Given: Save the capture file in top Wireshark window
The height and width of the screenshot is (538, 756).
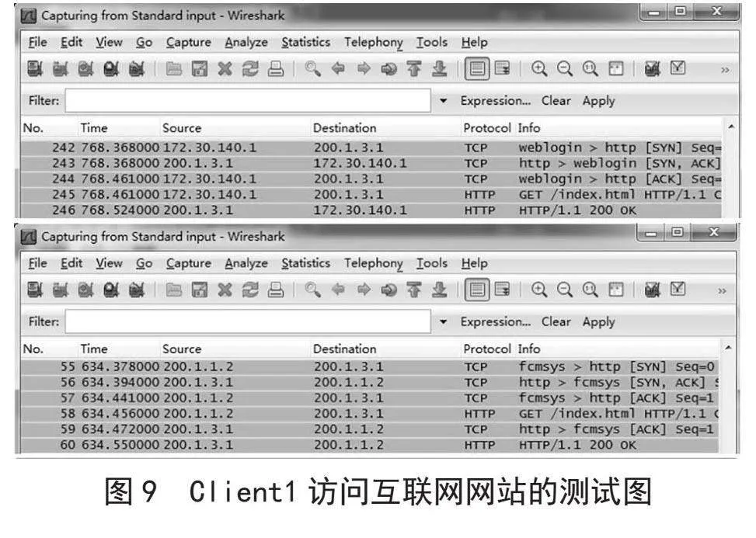Looking at the screenshot, I should click(x=199, y=69).
